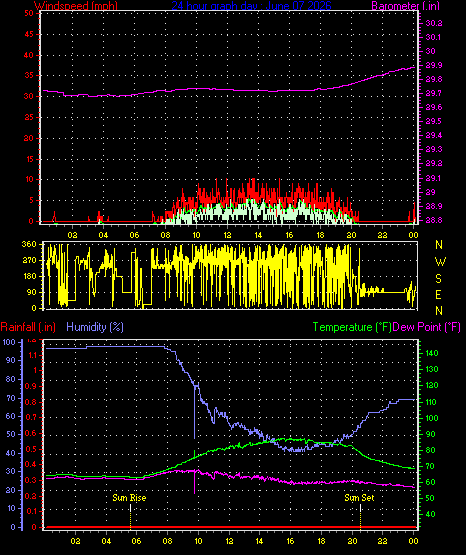The image size is (466, 555).
Task: Click the 24 hour graph day title
Action: (251, 6)
